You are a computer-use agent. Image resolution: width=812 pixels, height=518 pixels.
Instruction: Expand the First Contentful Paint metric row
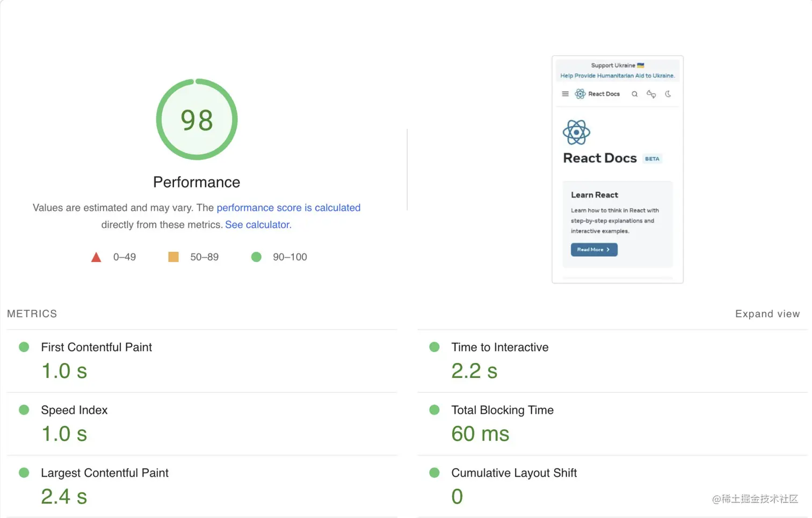(x=202, y=361)
